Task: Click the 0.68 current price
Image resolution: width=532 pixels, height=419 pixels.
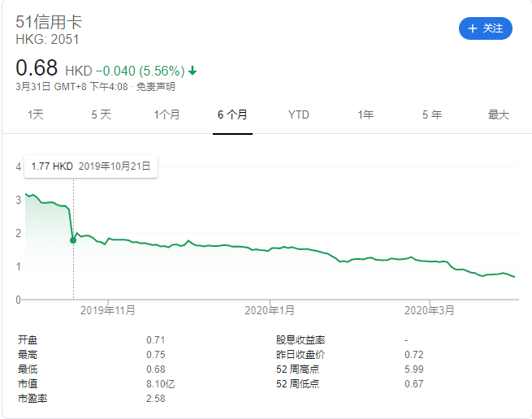Action: point(37,67)
